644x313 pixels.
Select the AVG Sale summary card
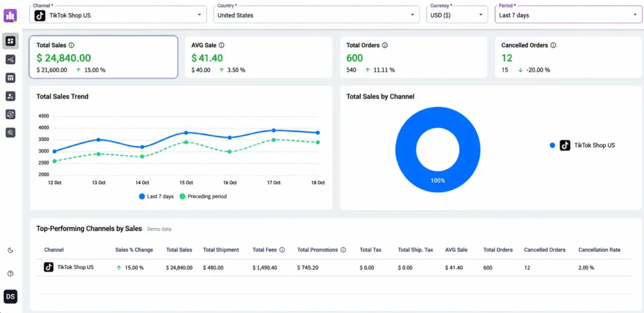coord(258,57)
